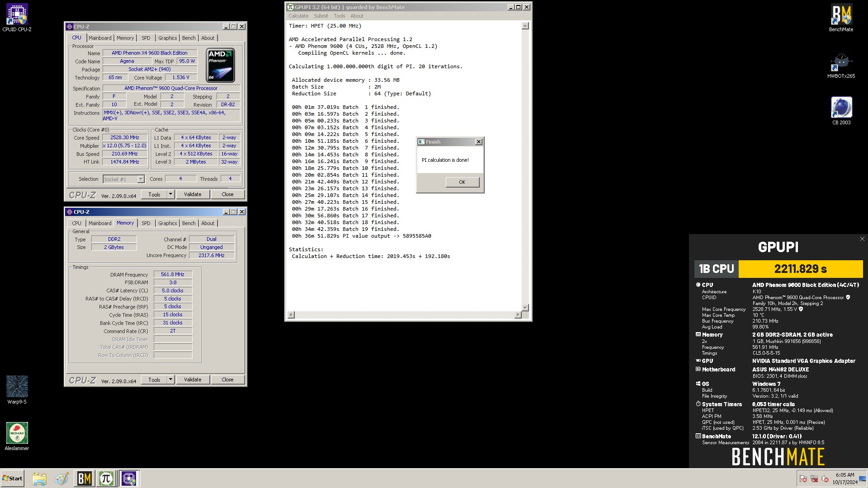Open About menu in GPUPI
This screenshot has width=868, height=488.
pos(357,16)
